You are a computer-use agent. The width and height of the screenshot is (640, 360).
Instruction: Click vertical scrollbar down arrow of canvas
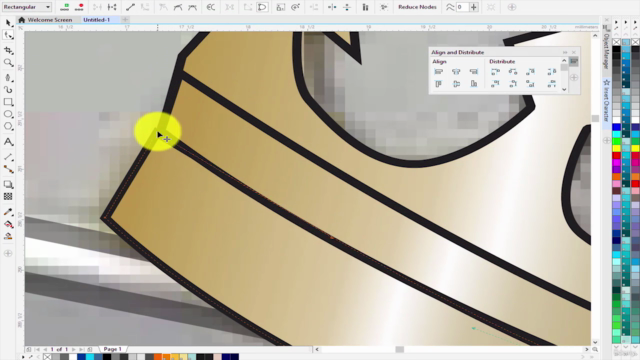[595, 342]
